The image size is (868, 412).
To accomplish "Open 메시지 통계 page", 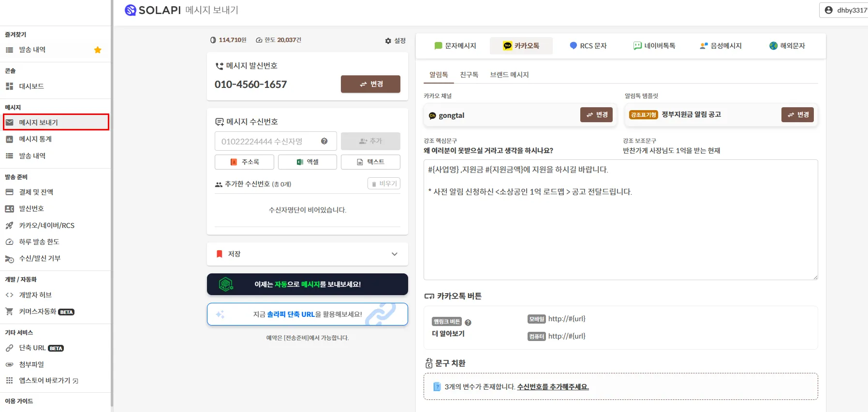I will pyautogui.click(x=35, y=139).
